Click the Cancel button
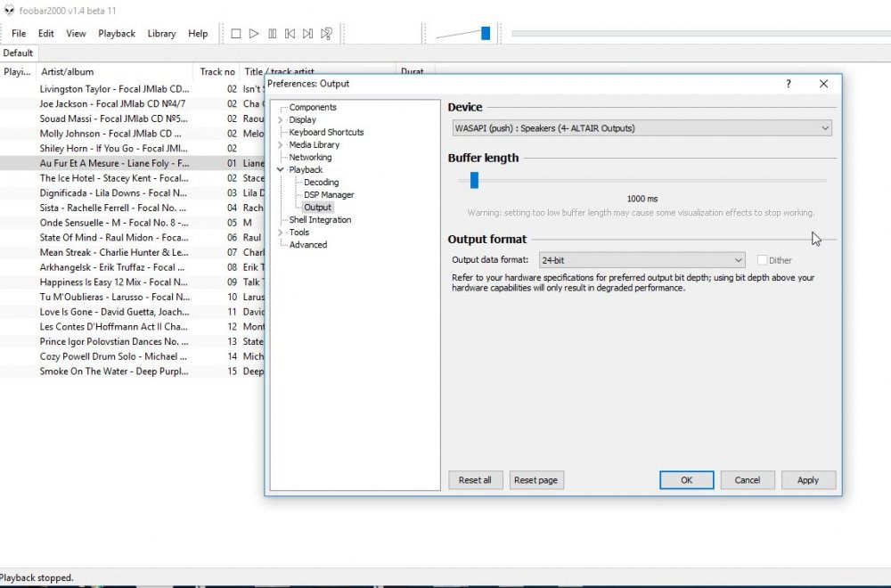This screenshot has height=588, width=891. pyautogui.click(x=748, y=480)
